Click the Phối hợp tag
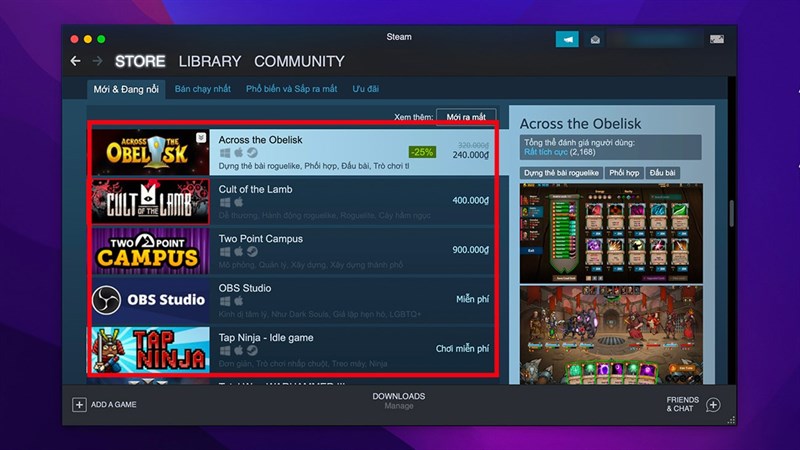The image size is (800, 450). coord(624,173)
